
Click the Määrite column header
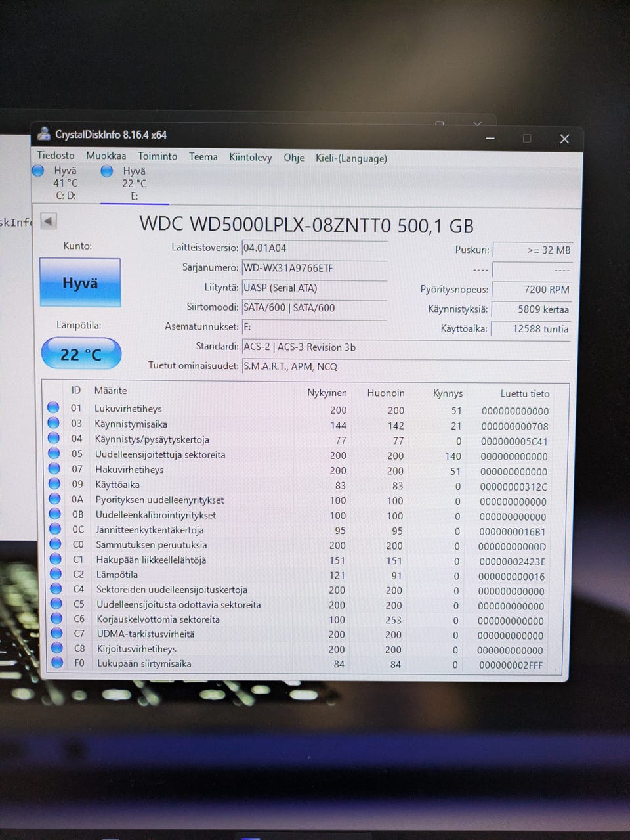click(110, 390)
